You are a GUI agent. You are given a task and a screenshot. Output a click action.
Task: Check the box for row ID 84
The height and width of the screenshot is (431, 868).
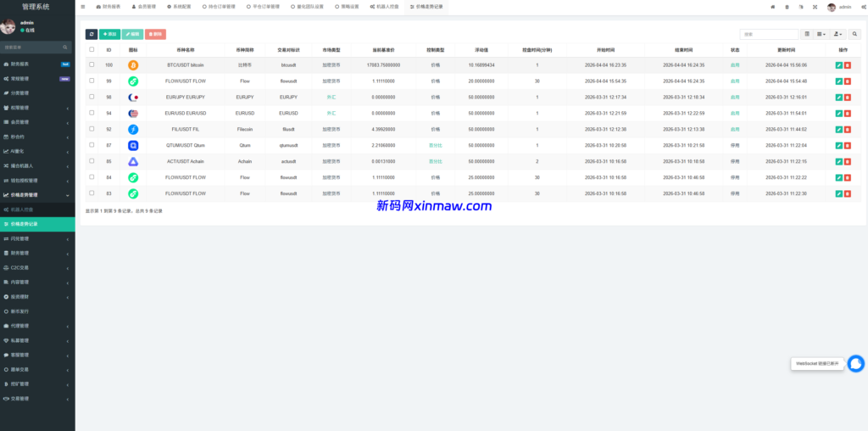coord(92,177)
